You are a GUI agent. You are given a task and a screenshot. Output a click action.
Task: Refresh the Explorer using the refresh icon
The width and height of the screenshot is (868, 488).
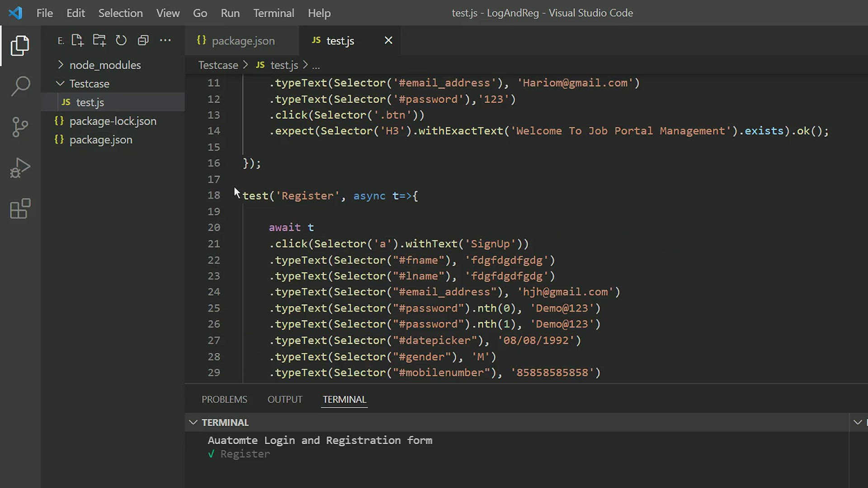pyautogui.click(x=121, y=40)
